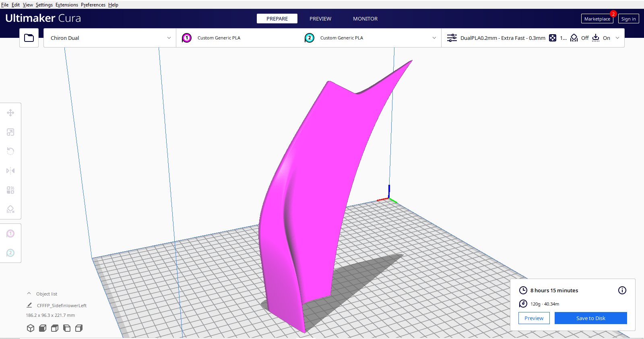
Task: Click Save to Disk
Action: click(591, 318)
